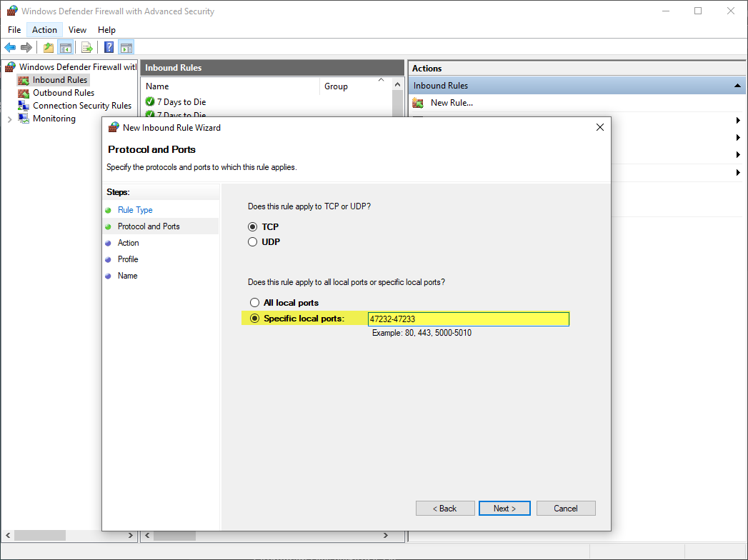
Task: Select Outbound Rules in the tree
Action: coord(64,93)
